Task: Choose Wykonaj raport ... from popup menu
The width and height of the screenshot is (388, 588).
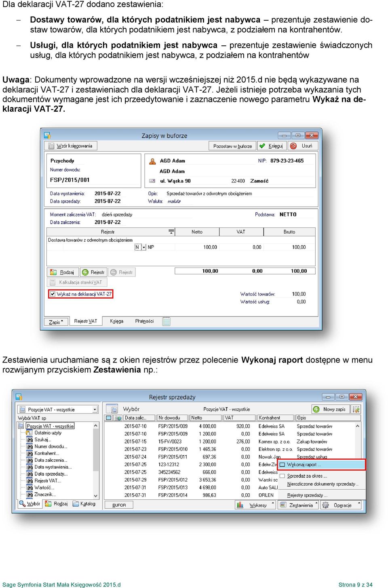Action: (322, 465)
